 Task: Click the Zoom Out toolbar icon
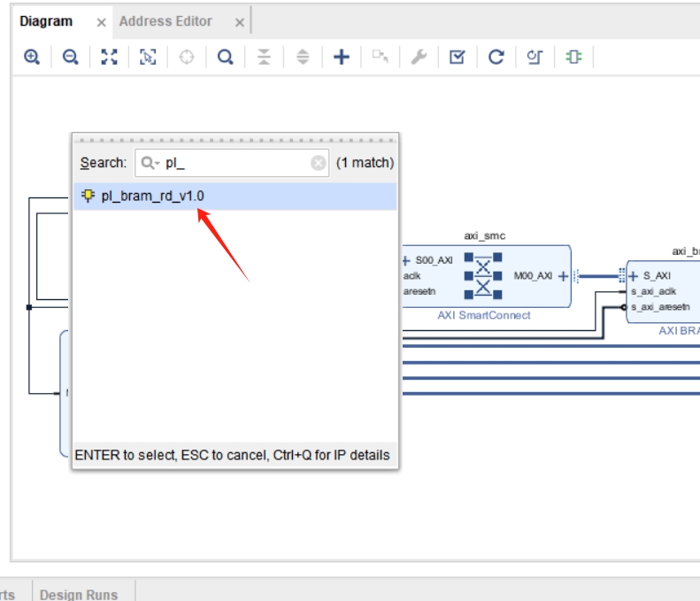pyautogui.click(x=71, y=58)
